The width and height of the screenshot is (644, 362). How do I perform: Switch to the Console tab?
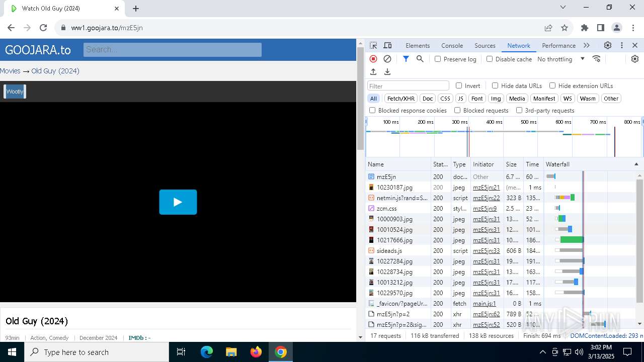coord(452,45)
